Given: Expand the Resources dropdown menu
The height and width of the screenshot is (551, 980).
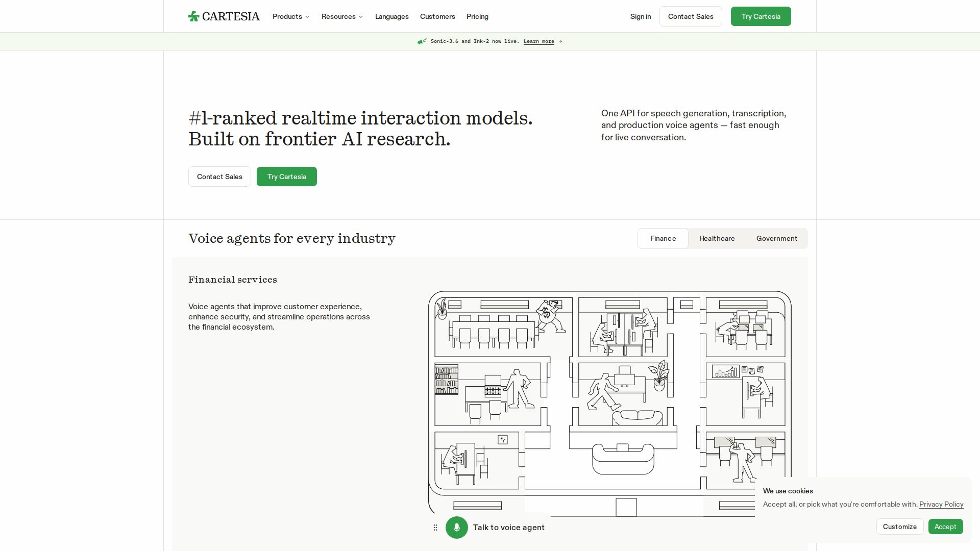Looking at the screenshot, I should [x=342, y=16].
